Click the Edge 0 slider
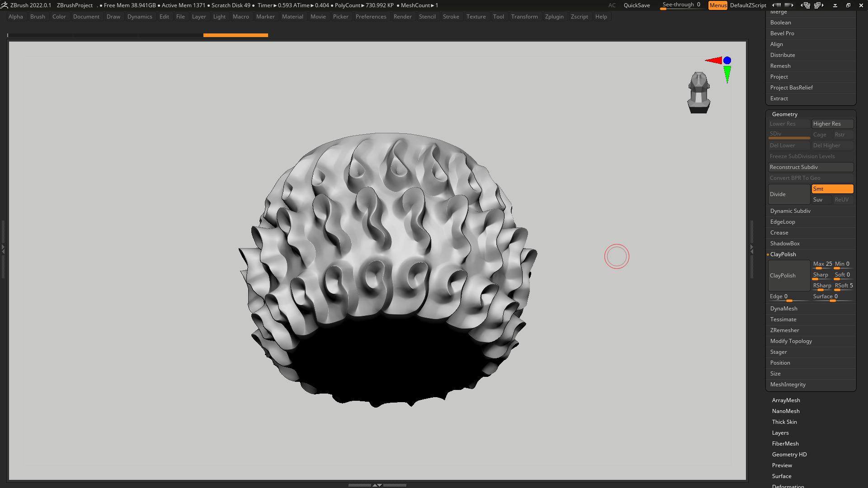This screenshot has width=868, height=488. point(789,297)
